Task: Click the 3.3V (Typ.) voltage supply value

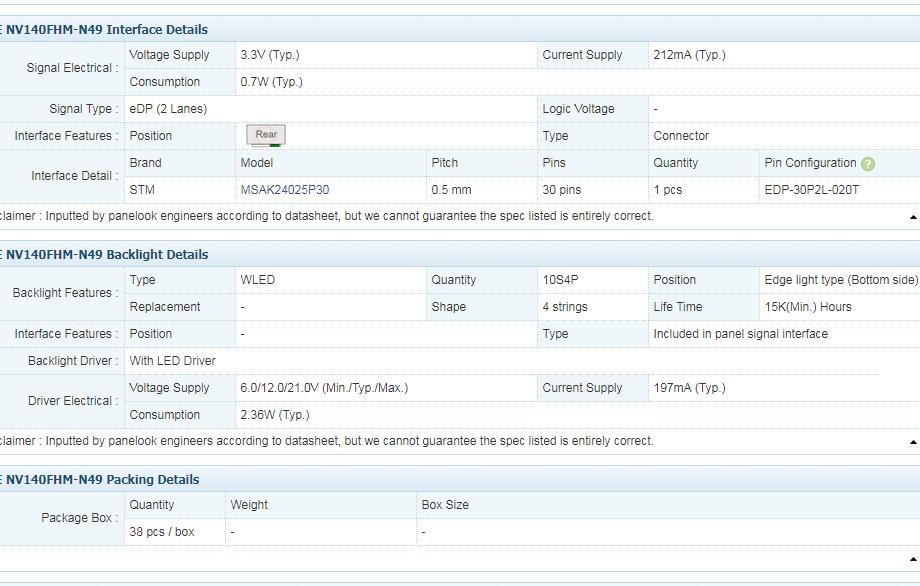Action: pyautogui.click(x=270, y=55)
